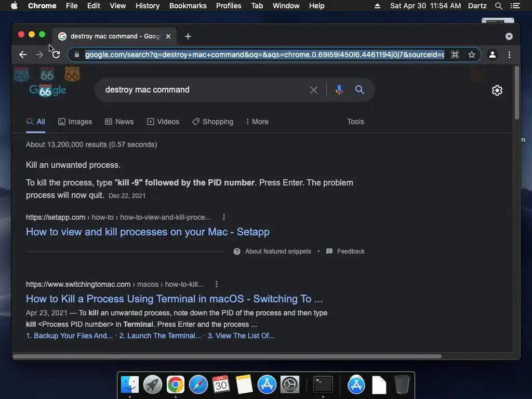
Task: Click into the Google search text field
Action: (204, 90)
